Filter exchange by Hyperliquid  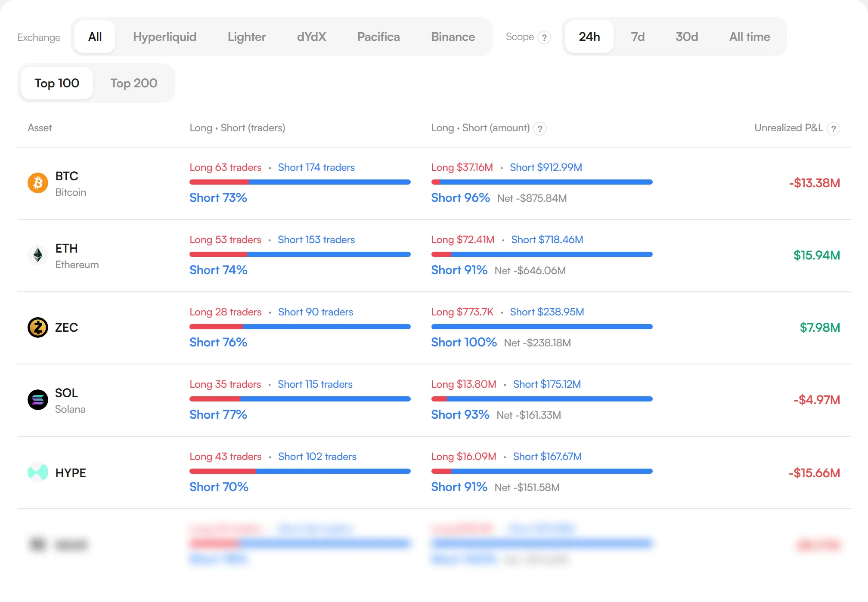[164, 37]
